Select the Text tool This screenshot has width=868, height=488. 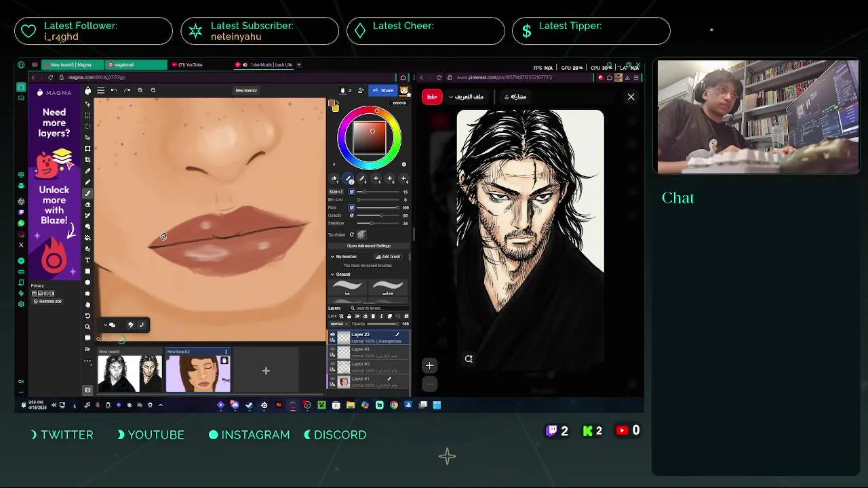(x=87, y=260)
